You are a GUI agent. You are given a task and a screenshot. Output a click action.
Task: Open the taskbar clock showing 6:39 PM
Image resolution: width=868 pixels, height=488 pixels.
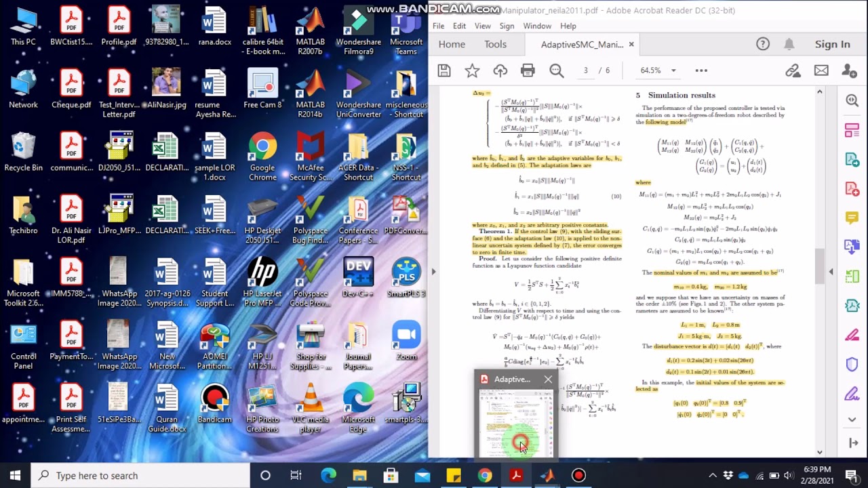(816, 475)
